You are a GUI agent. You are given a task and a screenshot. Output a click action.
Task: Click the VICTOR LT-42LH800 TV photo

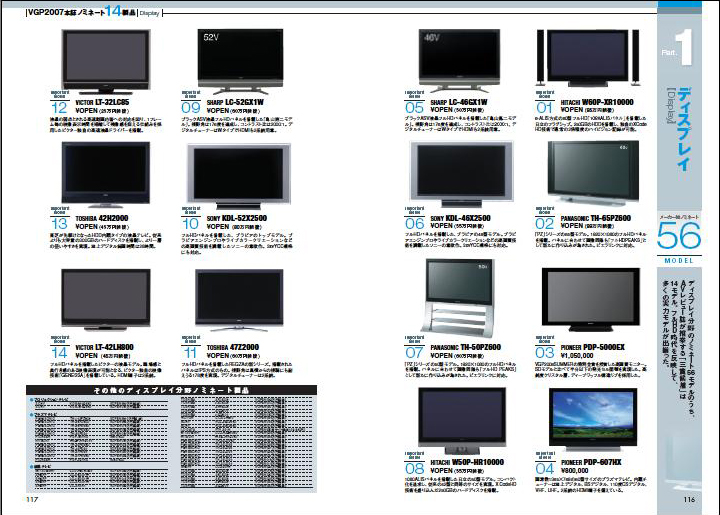106,300
